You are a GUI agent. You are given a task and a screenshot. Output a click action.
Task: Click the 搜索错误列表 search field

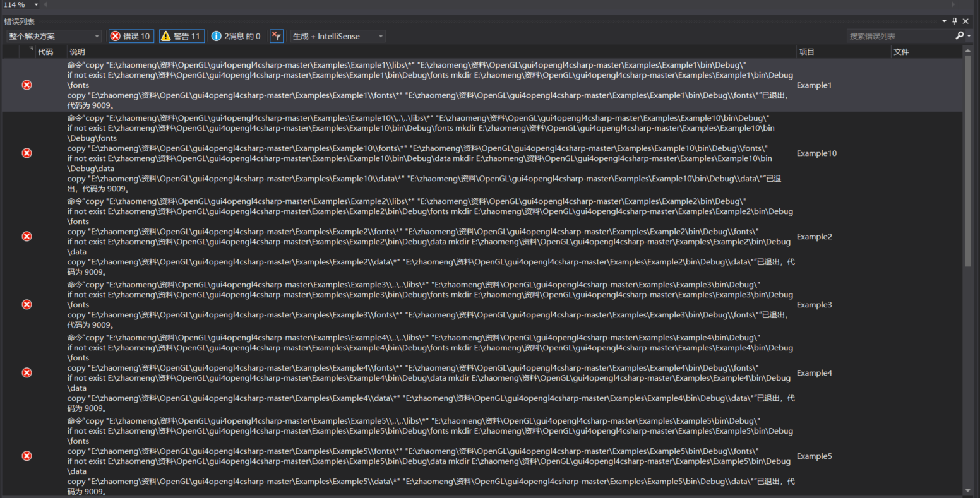click(x=900, y=36)
